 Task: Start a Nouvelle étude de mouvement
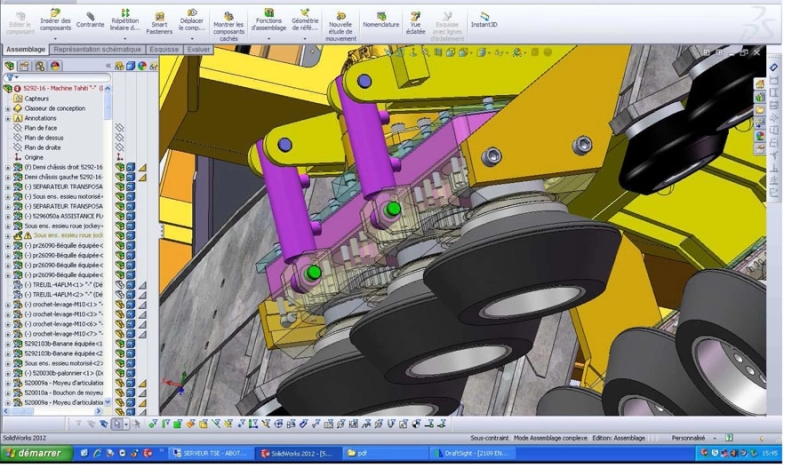click(x=341, y=27)
